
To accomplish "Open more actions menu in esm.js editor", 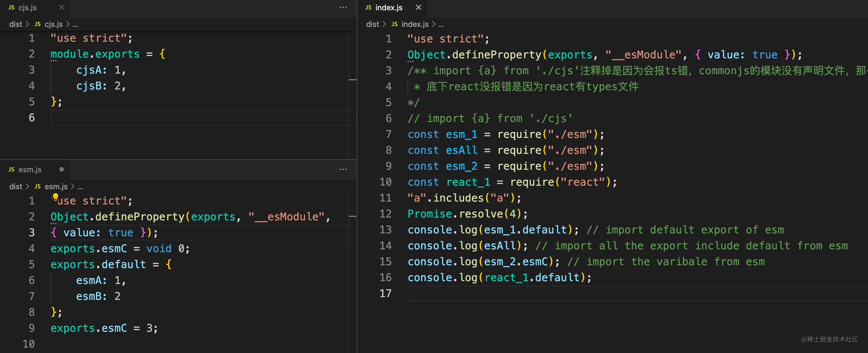I will pyautogui.click(x=342, y=169).
